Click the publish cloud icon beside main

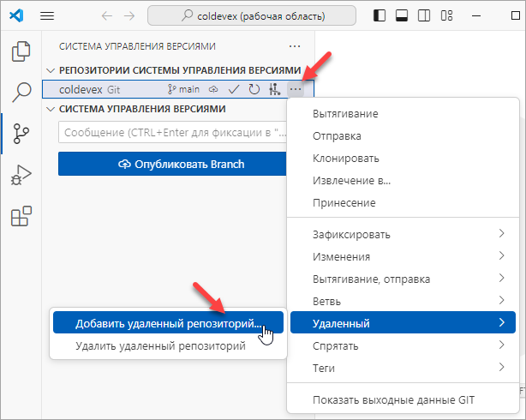213,88
